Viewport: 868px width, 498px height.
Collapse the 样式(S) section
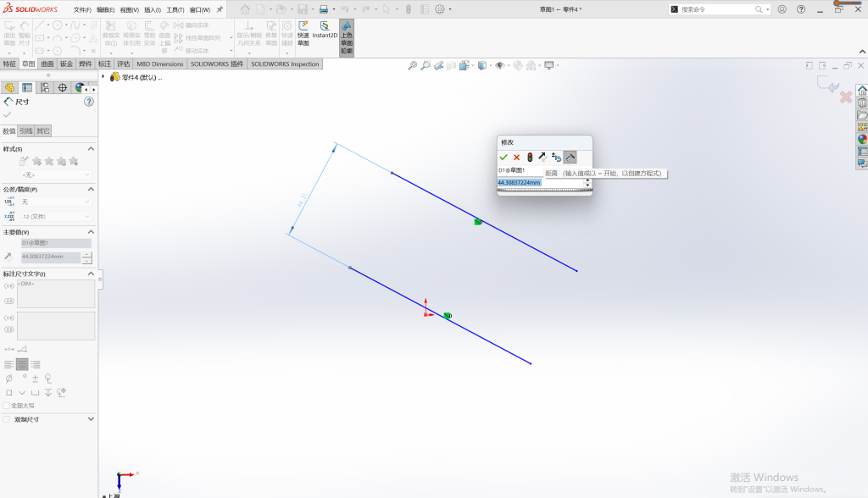coord(91,149)
